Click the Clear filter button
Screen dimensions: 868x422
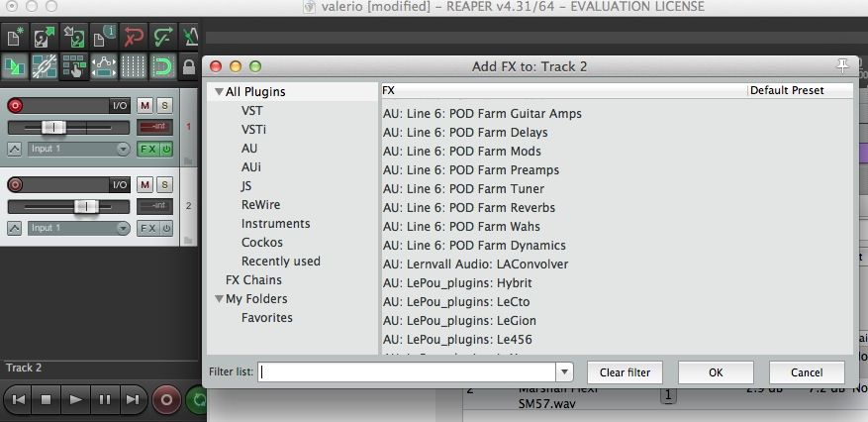625,372
